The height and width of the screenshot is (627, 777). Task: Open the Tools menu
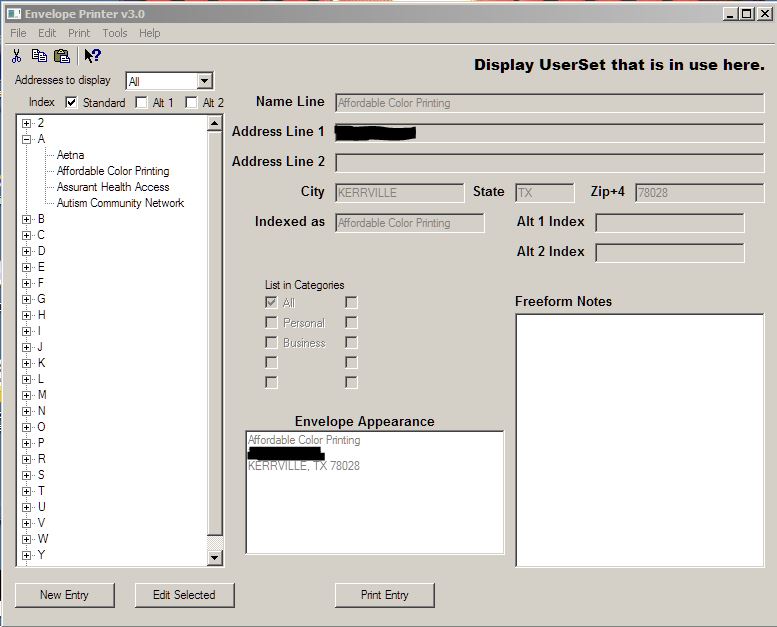coord(114,33)
